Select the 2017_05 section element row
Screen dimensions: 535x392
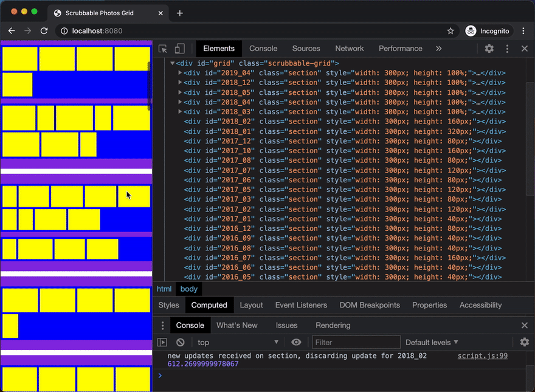coord(345,190)
